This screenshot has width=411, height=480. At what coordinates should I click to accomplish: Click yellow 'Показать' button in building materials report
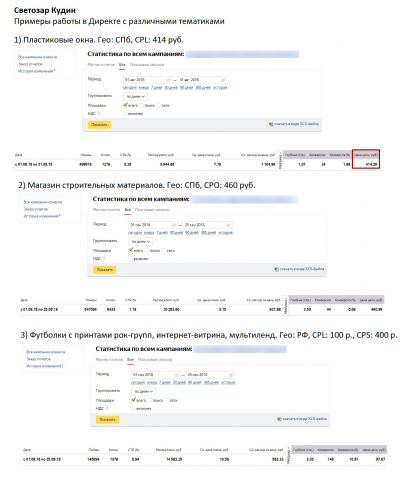(x=105, y=270)
